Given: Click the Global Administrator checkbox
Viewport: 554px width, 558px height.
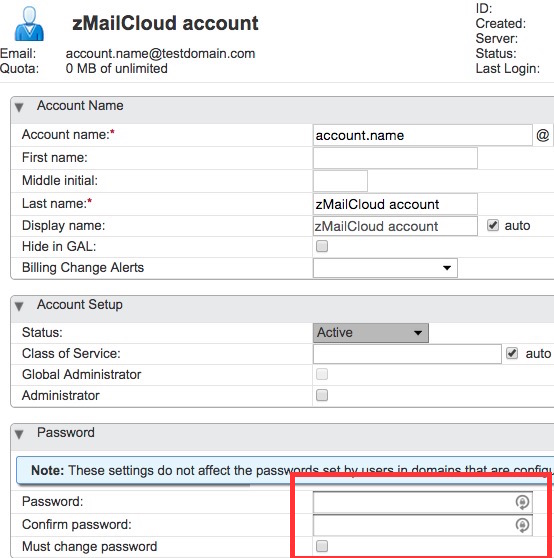Looking at the screenshot, I should [322, 374].
